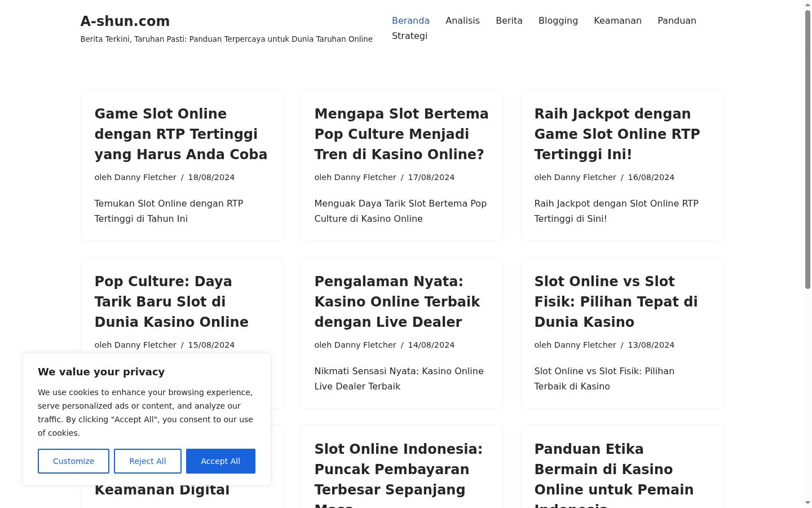
Task: Go to the Beranda menu item
Action: coord(411,20)
